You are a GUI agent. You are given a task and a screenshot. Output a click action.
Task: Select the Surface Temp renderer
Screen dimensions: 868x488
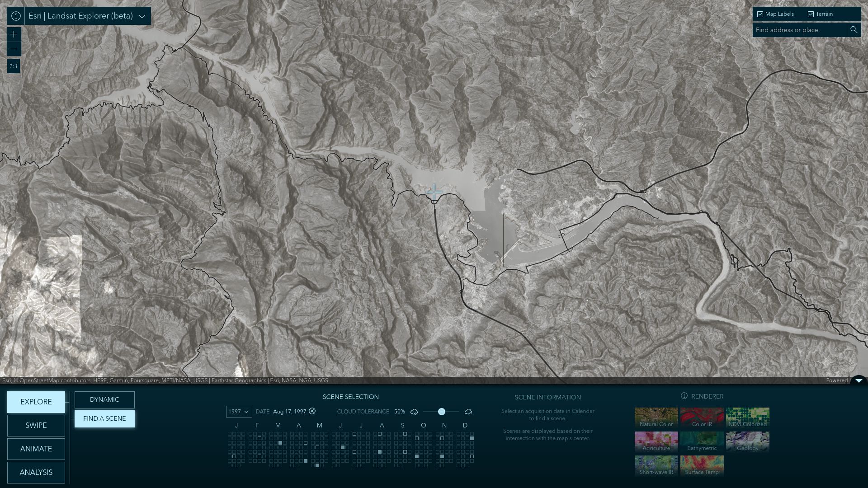702,466
